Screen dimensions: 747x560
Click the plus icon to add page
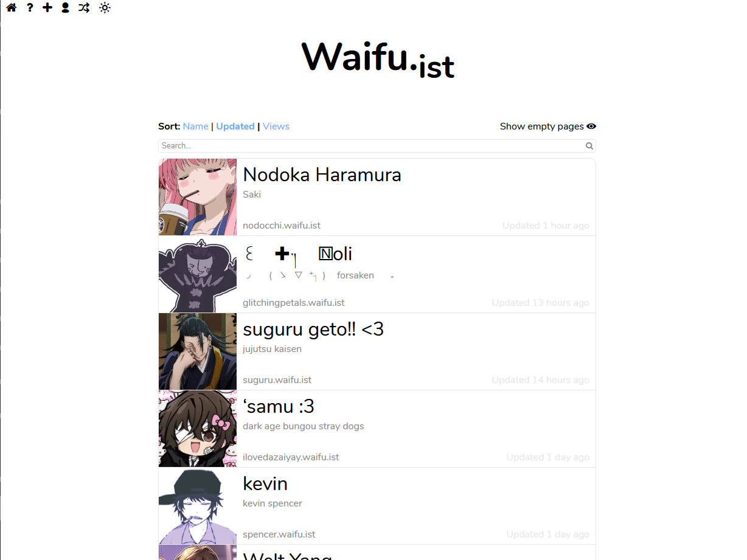(47, 8)
